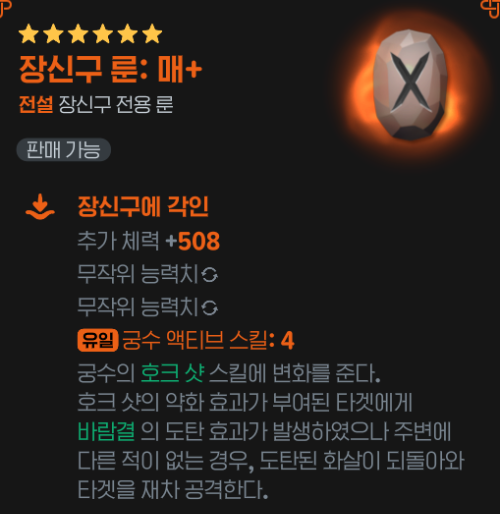The image size is (500, 514).
Task: Click the 장신구 룬: 매+ item title
Action: coord(111,69)
